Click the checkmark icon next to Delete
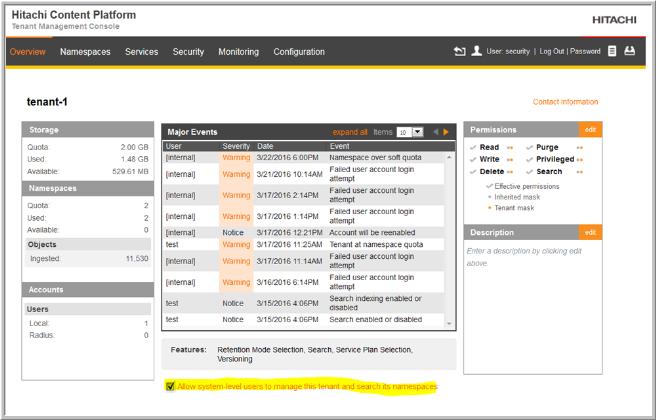Image resolution: width=656 pixels, height=420 pixels. (x=473, y=172)
